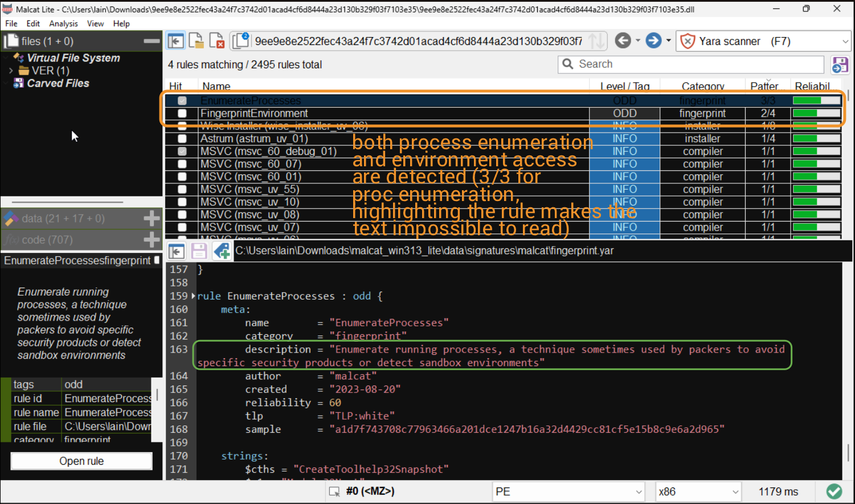Toggle the left panel in top toolbar
This screenshot has height=504, width=855.
[x=175, y=41]
